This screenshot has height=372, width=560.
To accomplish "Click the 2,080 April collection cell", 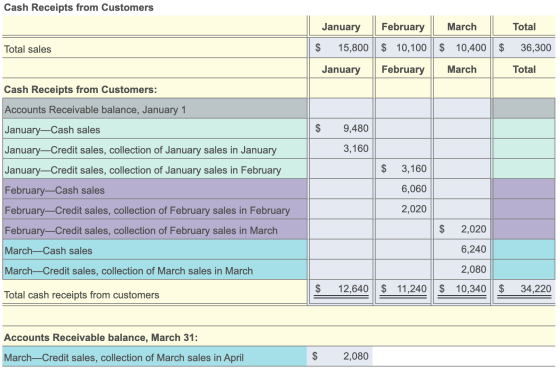I will (x=340, y=356).
